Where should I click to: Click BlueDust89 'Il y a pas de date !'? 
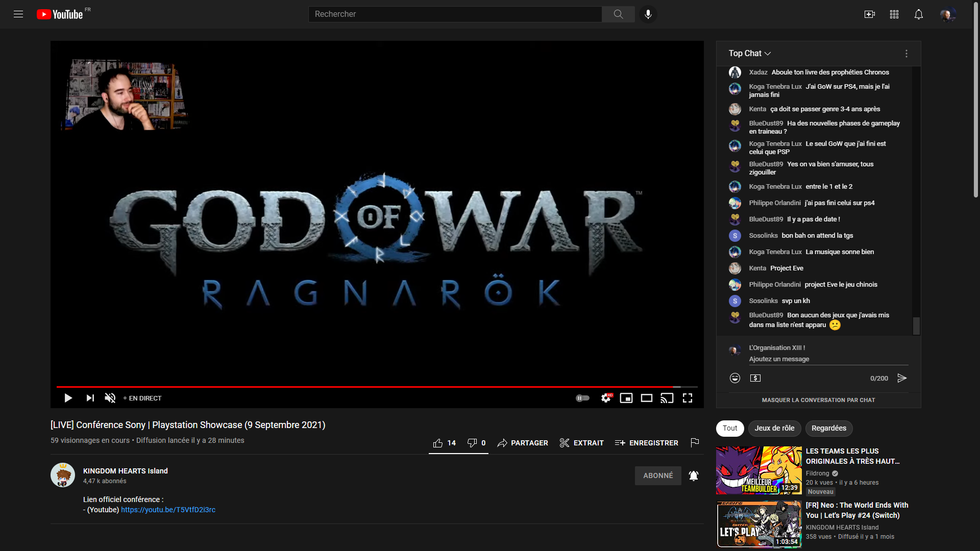click(814, 219)
